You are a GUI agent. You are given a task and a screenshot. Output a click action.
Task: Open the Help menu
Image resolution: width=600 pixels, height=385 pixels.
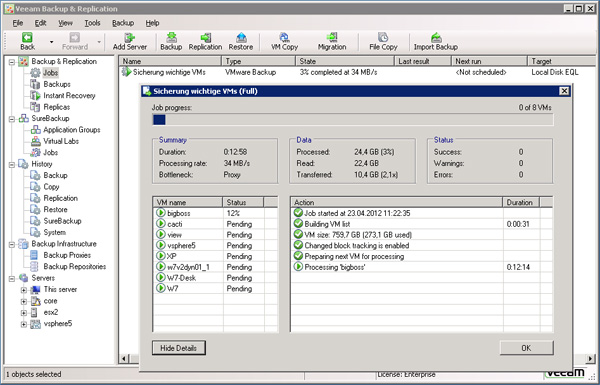[152, 23]
